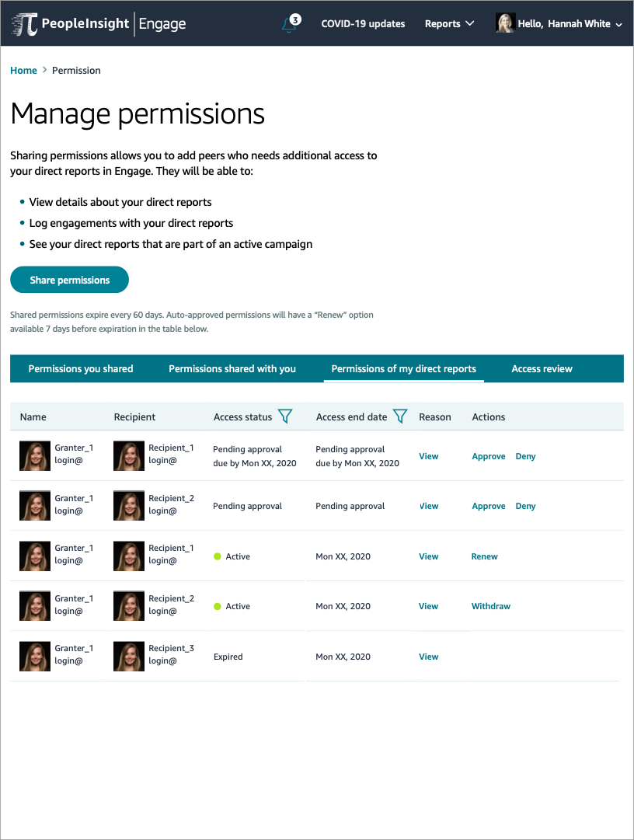
Task: Deny Recipient_2's pending approval request
Action: point(525,506)
